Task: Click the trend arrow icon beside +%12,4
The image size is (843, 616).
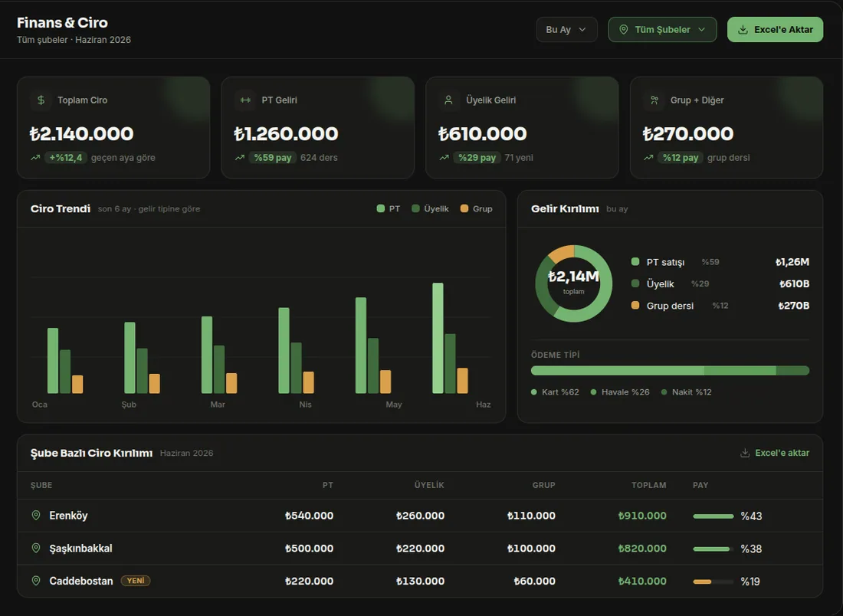Action: click(35, 158)
